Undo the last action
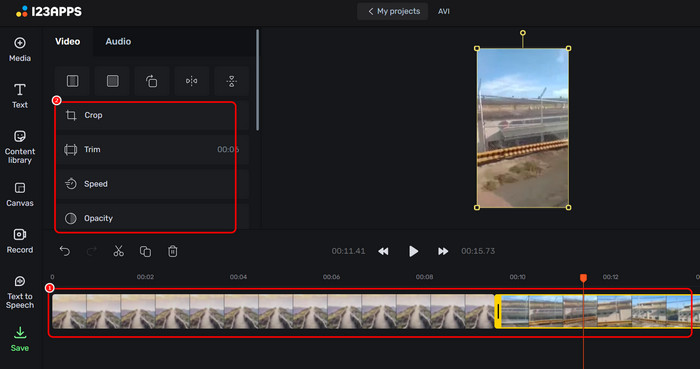The width and height of the screenshot is (700, 369). [65, 251]
